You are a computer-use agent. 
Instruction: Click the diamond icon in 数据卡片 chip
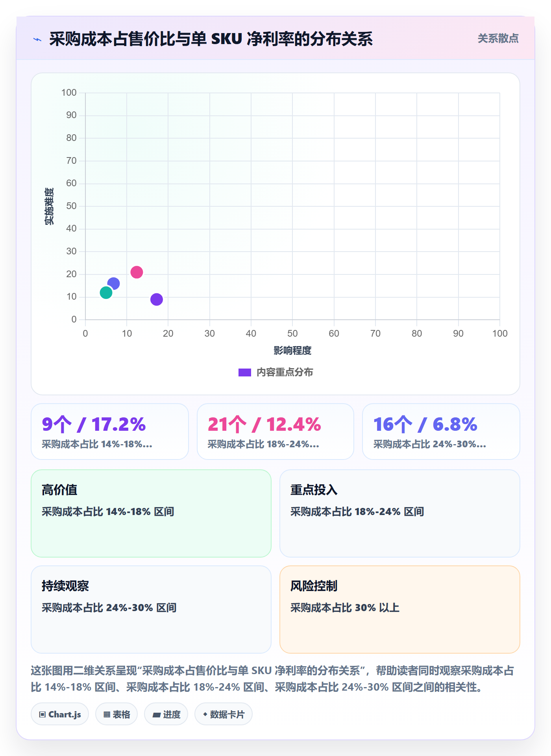(205, 714)
